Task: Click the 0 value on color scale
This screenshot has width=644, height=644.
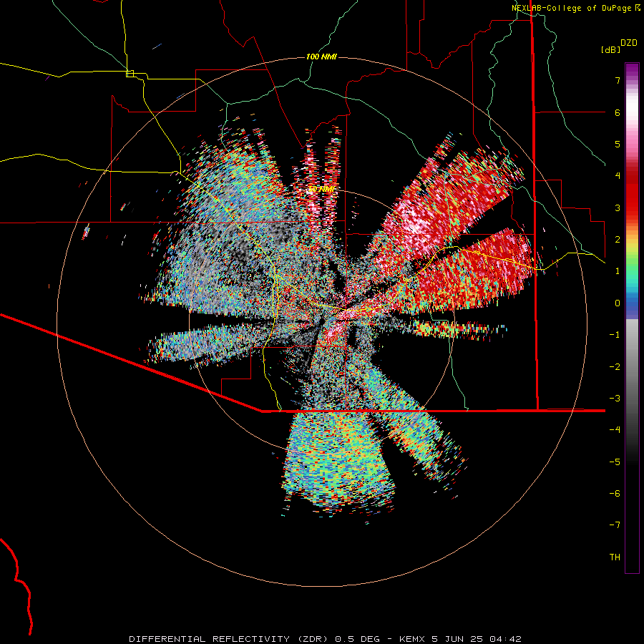Action: (618, 303)
